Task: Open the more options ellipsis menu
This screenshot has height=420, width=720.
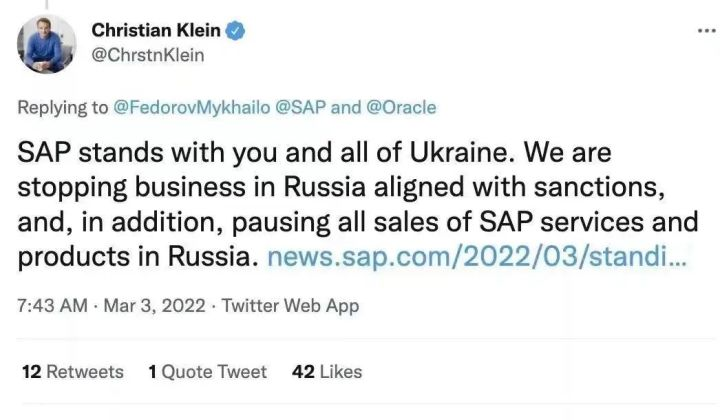Action: (x=706, y=31)
